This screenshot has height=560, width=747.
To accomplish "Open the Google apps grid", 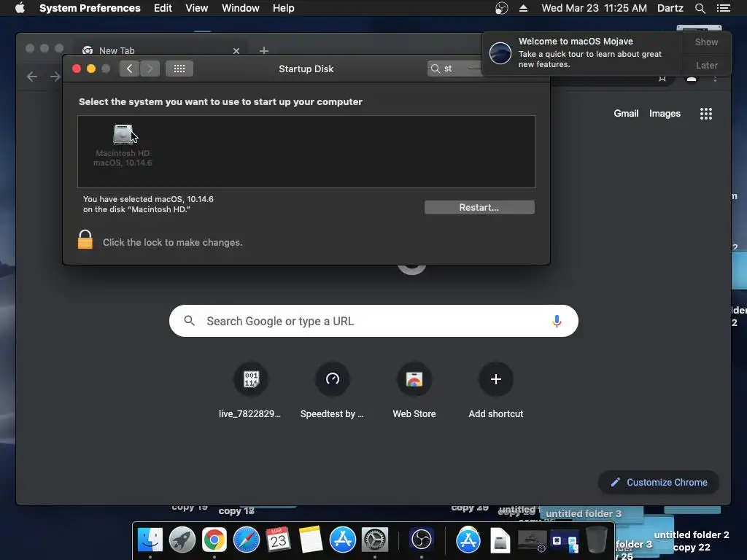I will (705, 113).
